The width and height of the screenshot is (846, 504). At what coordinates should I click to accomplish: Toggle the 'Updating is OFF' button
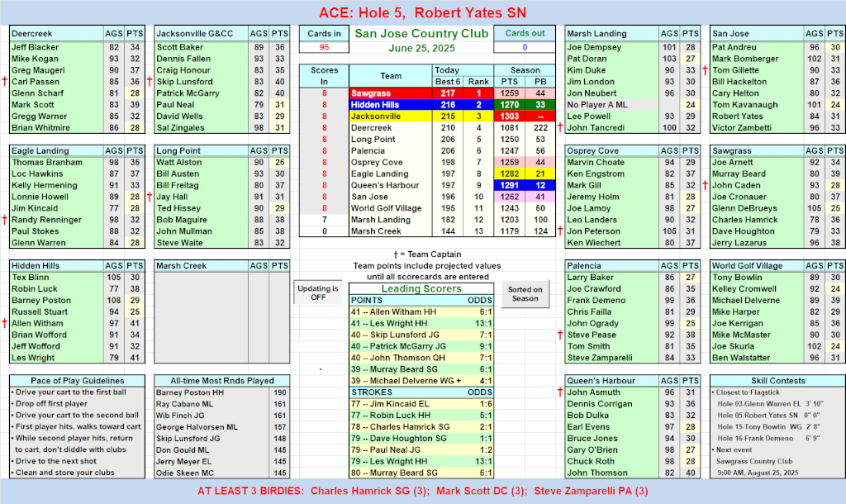coord(318,293)
